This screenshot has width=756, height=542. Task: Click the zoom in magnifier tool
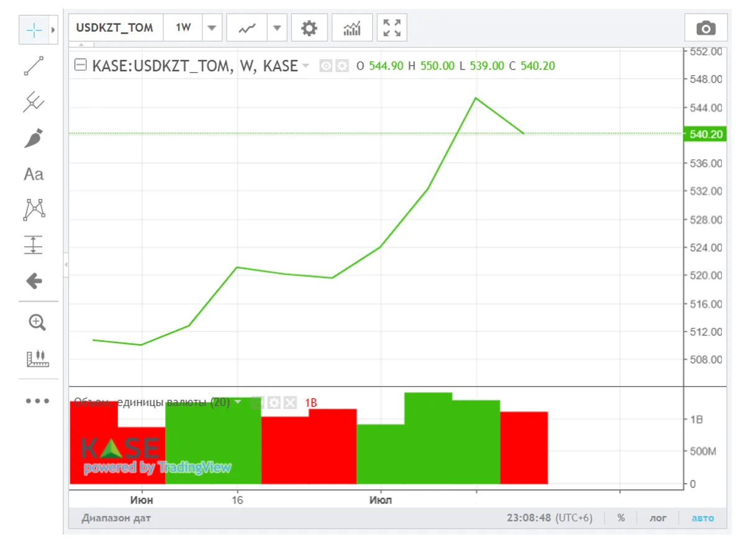pos(37,323)
